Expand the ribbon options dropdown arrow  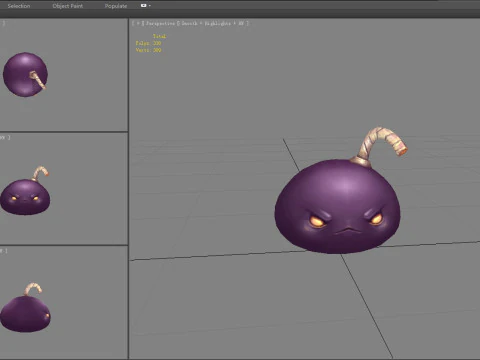[150, 6]
